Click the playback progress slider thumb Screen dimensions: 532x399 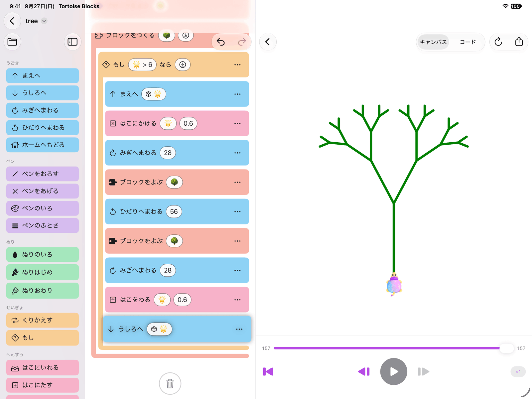[x=506, y=348]
